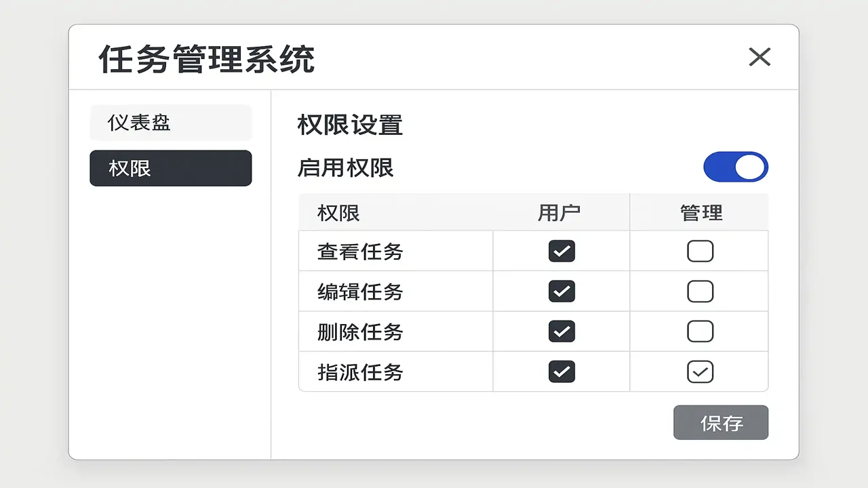Viewport: 868px width, 488px height.
Task: Check 管理 checkbox for 编辑任务
Action: 700,291
